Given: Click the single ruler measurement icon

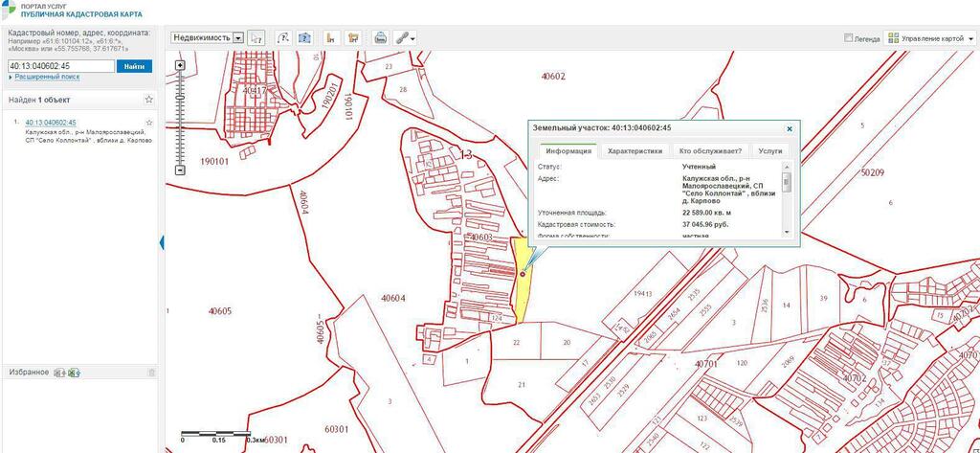Looking at the screenshot, I should point(332,38).
